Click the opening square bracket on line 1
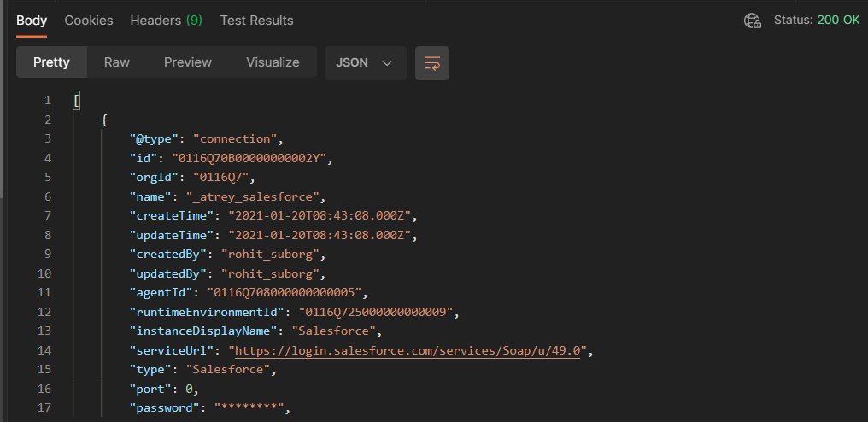 (76, 101)
